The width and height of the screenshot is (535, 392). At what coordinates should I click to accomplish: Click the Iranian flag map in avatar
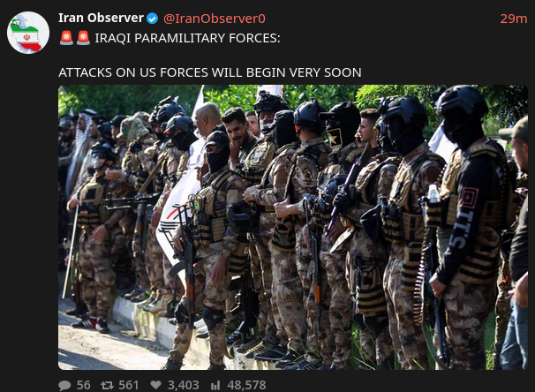[27, 34]
